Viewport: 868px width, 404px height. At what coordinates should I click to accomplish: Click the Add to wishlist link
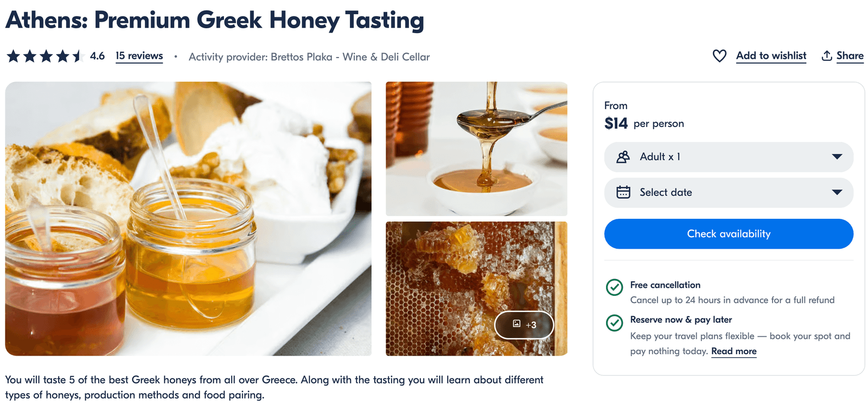point(771,56)
